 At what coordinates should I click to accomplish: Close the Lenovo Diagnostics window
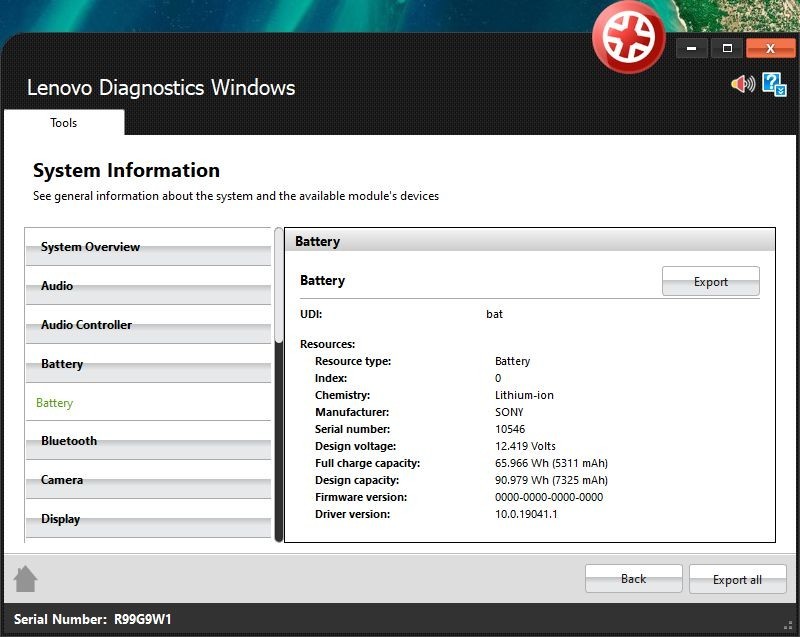tap(770, 48)
